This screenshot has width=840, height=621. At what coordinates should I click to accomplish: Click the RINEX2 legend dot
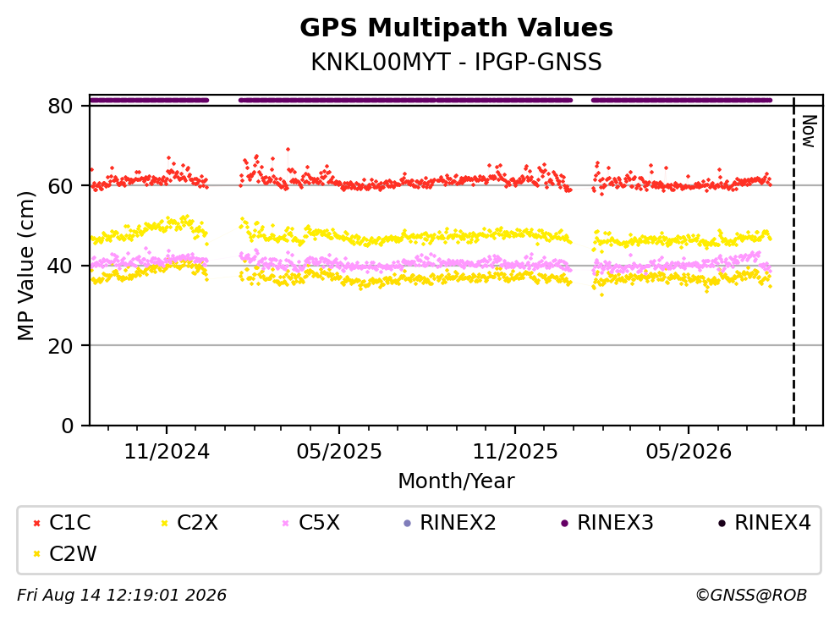[x=407, y=523]
